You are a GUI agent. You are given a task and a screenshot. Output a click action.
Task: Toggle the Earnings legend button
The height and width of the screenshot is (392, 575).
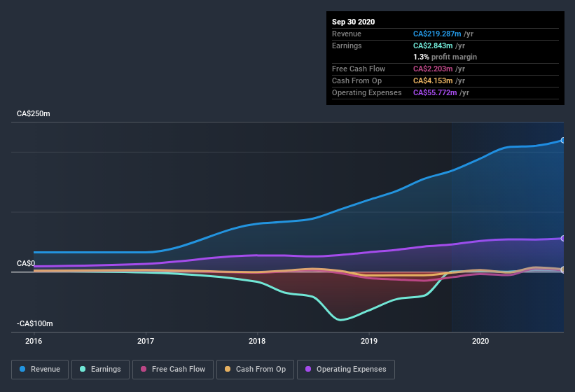click(x=100, y=370)
